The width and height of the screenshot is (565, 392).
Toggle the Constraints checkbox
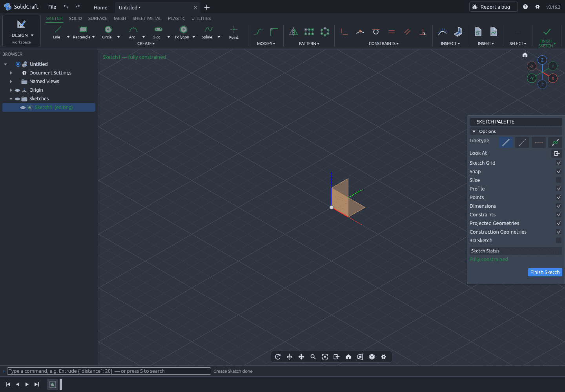pyautogui.click(x=559, y=214)
